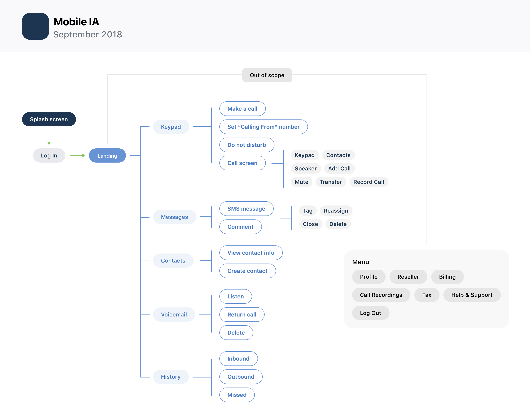Click the Log In node
Image resolution: width=530 pixels, height=420 pixels.
49,155
